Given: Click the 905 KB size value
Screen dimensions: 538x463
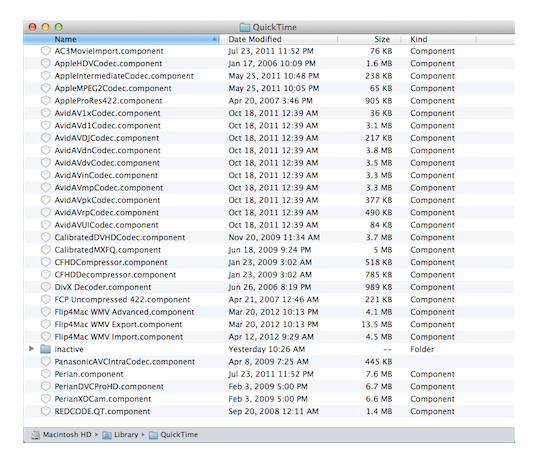Looking at the screenshot, I should pyautogui.click(x=378, y=101).
